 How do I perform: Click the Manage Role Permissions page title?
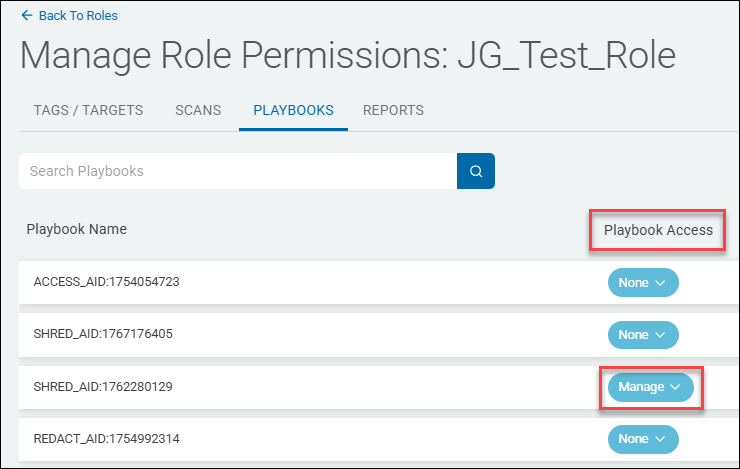(x=347, y=55)
